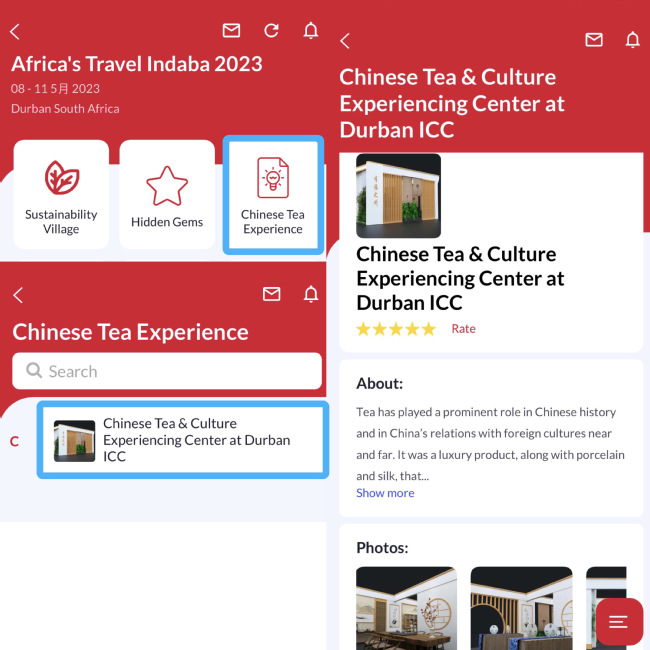The image size is (650, 650).
Task: Open mail icon on Experiencing Center detail page
Action: pyautogui.click(x=594, y=40)
